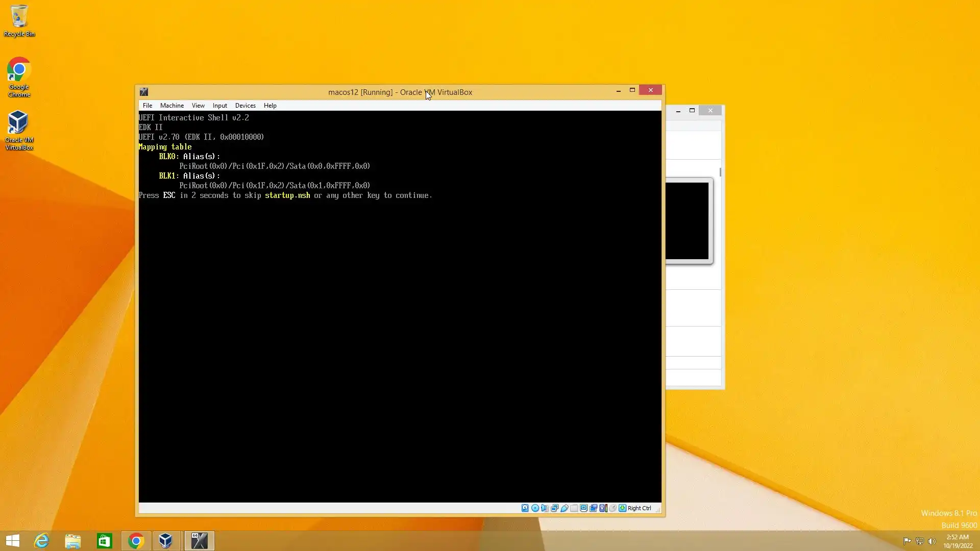This screenshot has height=551, width=980.
Task: Expand the Devices menu
Action: (245, 106)
